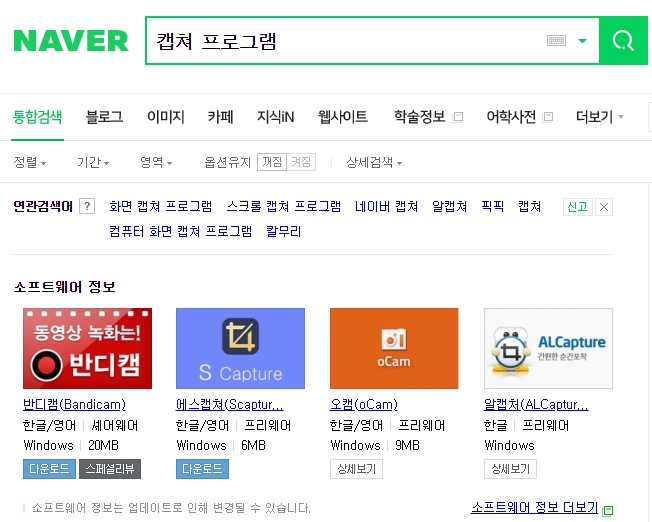This screenshot has width=652, height=522.
Task: Click the related search term 캡쳐
Action: pyautogui.click(x=529, y=206)
